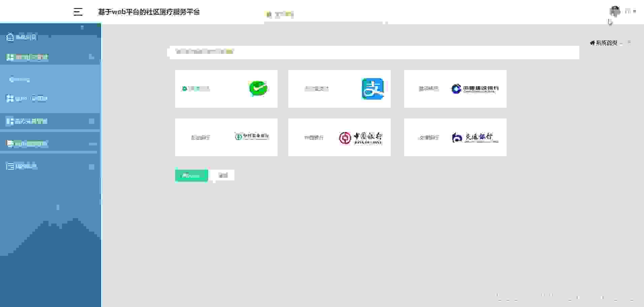Click the payment prompt bar above the options

click(373, 52)
